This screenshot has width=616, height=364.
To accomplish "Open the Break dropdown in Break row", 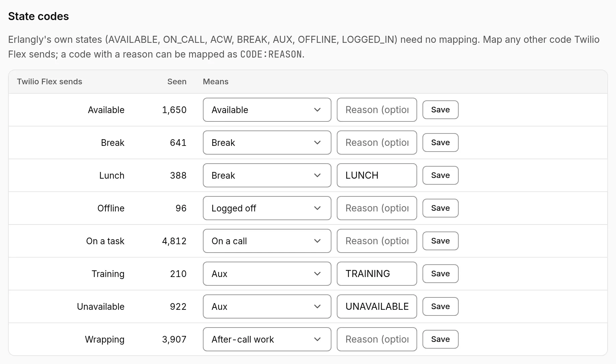I will pos(267,143).
